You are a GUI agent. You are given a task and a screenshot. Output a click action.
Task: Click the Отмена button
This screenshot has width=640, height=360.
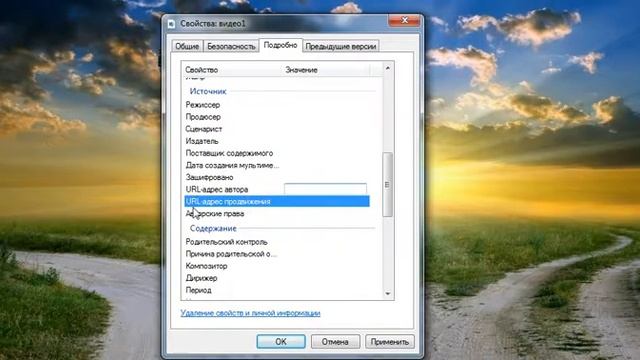click(x=335, y=342)
